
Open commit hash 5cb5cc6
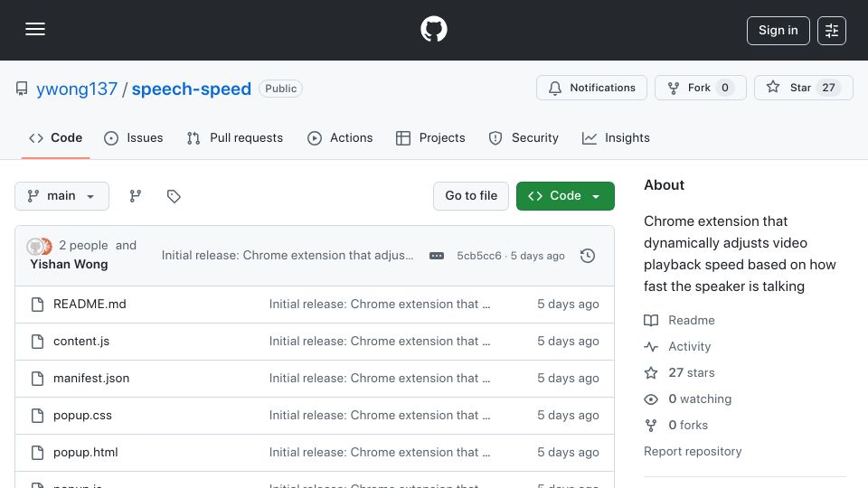[x=479, y=256]
